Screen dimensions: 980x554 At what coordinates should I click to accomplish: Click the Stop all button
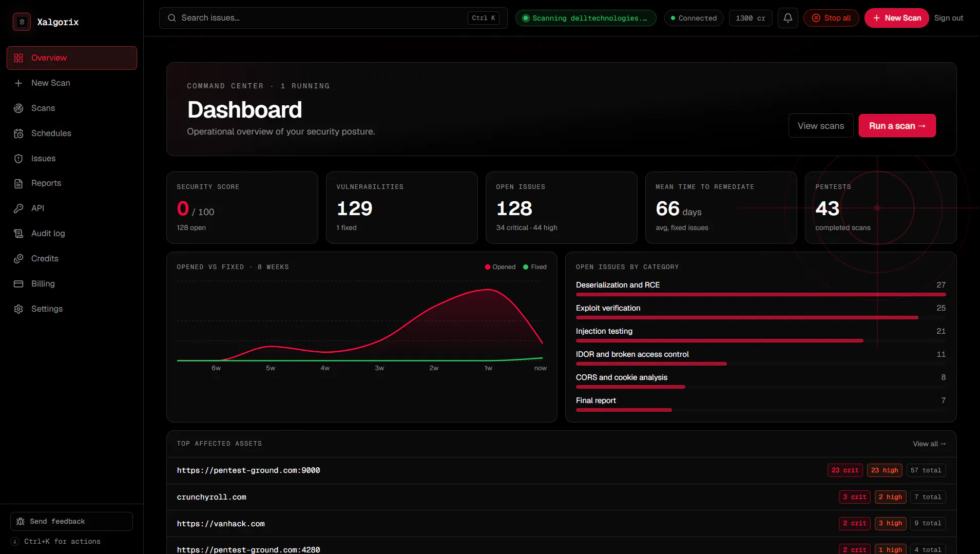pyautogui.click(x=831, y=18)
